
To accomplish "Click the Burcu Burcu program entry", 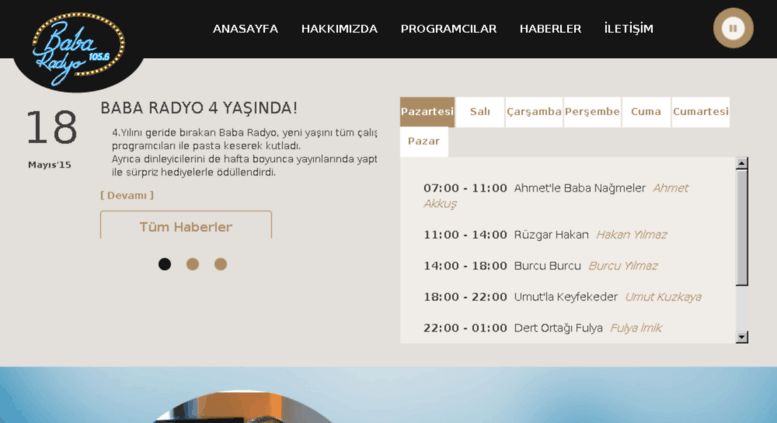I will 548,266.
